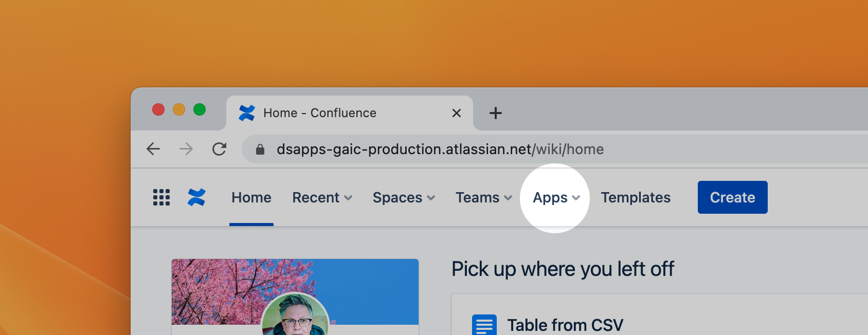This screenshot has height=335, width=868.
Task: Expand the Recent dropdown menu
Action: coord(322,198)
